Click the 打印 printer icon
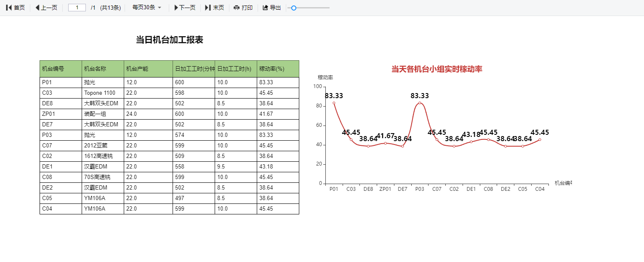 click(237, 8)
